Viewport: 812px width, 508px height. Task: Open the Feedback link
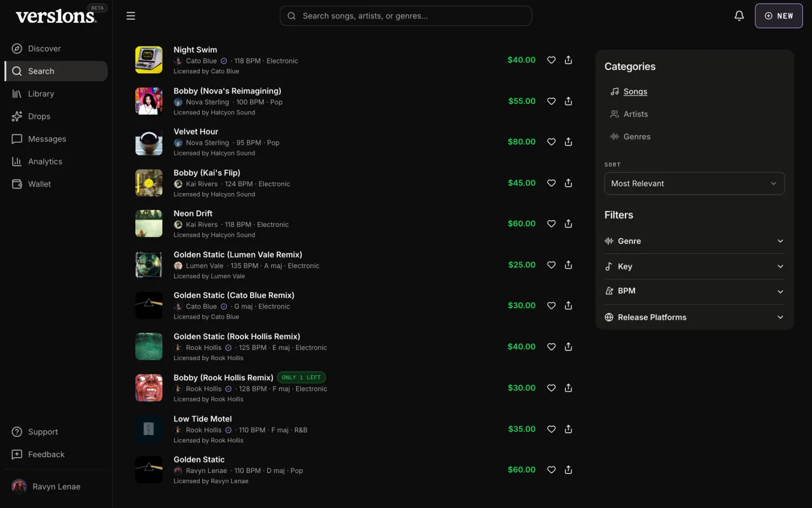point(56,454)
